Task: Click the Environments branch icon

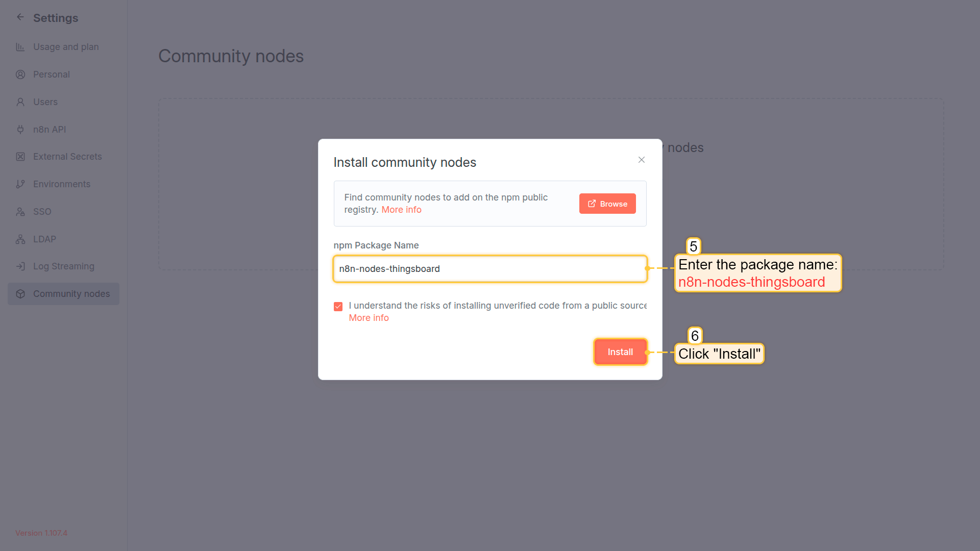Action: pos(20,184)
